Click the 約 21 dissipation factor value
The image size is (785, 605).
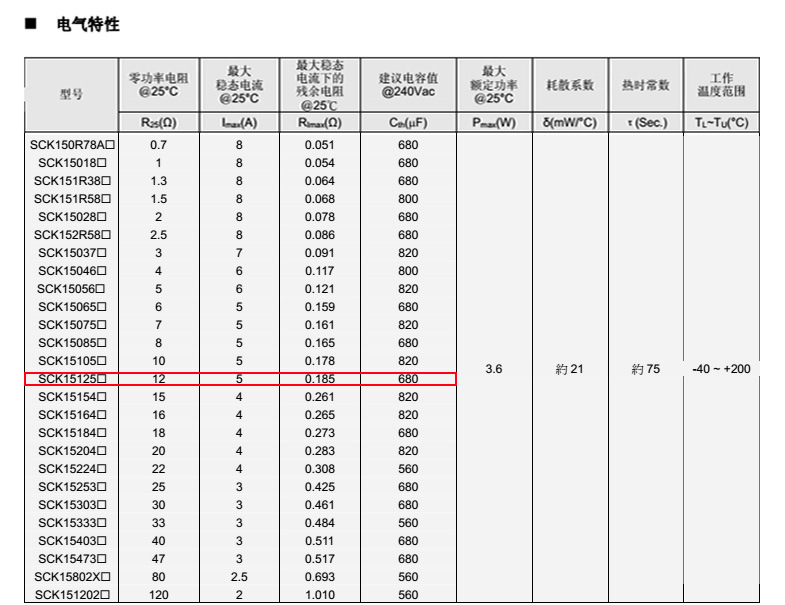click(x=570, y=369)
